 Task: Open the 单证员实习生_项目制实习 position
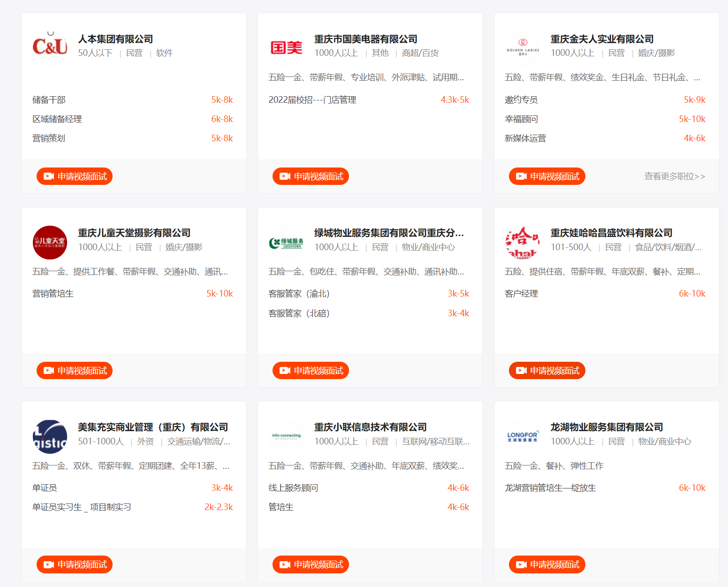point(82,507)
